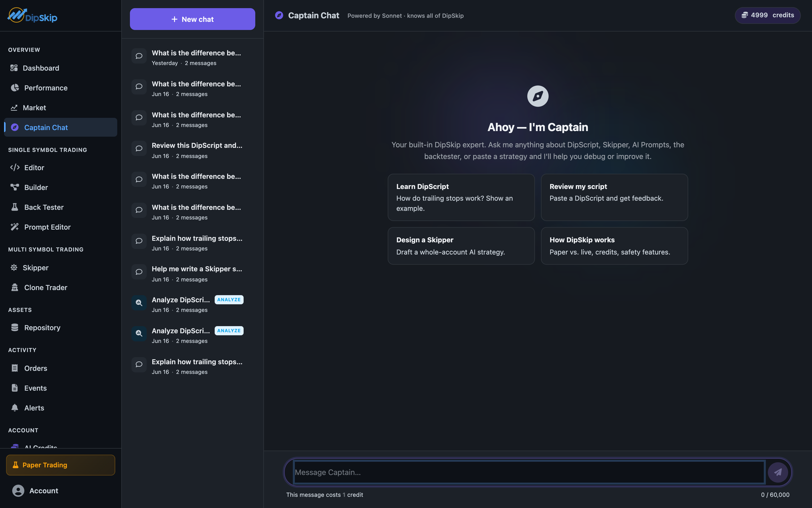View the Orders activity page

[60, 368]
